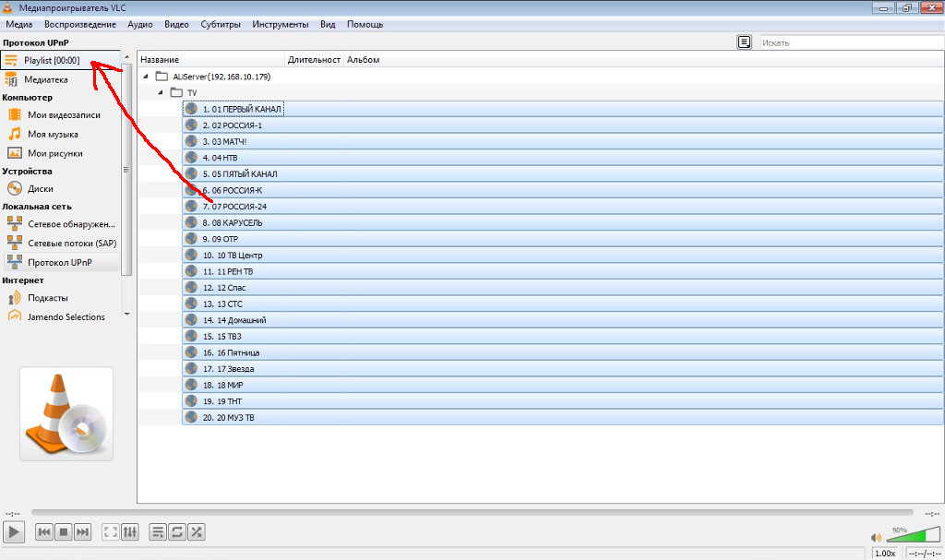This screenshot has width=945, height=560.
Task: Open the Аудио menu
Action: 140,24
